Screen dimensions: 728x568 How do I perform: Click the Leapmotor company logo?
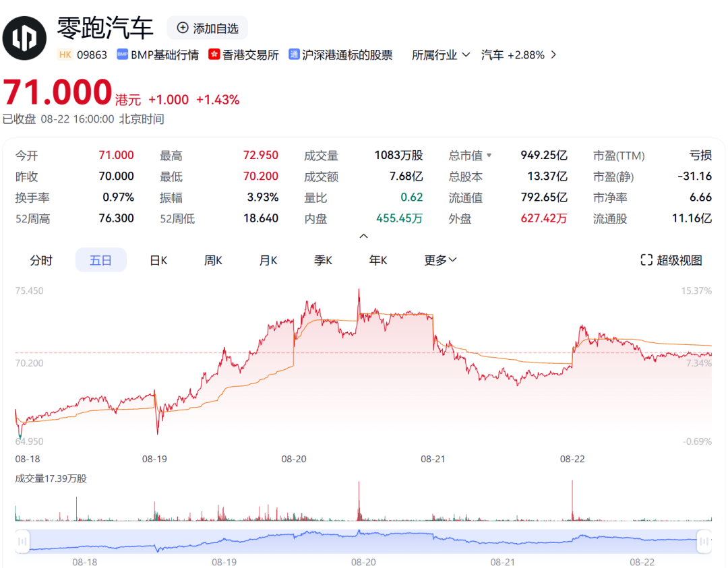(24, 38)
